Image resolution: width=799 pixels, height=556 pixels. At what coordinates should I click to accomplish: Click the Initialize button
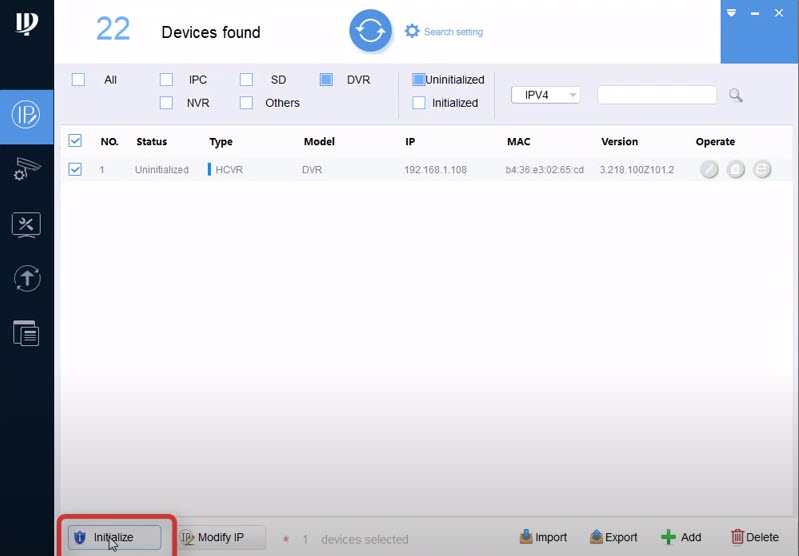coord(114,537)
